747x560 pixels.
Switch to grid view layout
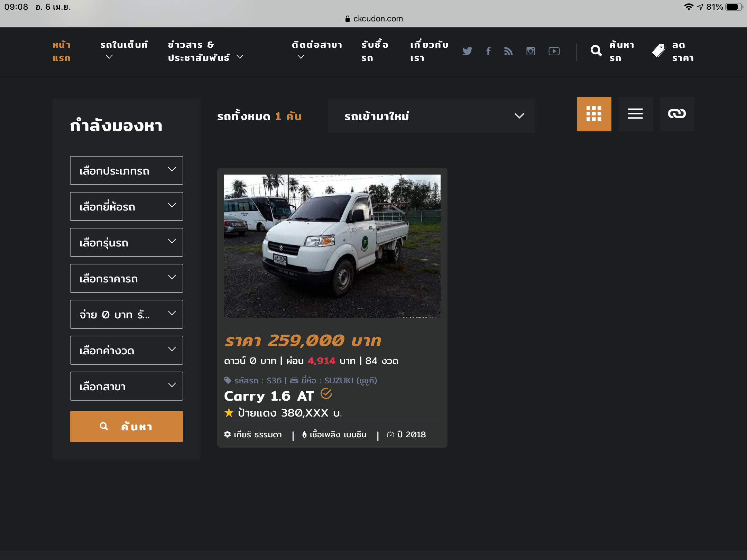(x=594, y=114)
